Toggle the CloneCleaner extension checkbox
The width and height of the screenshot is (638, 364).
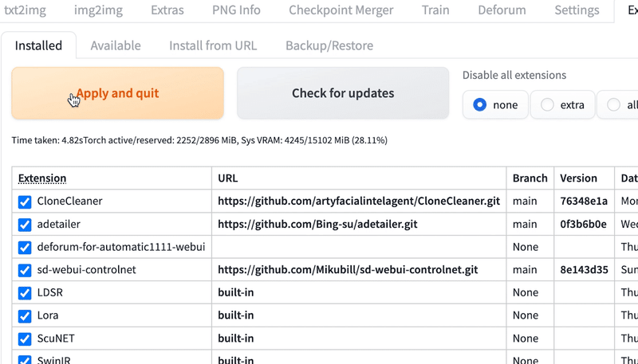pyautogui.click(x=25, y=202)
